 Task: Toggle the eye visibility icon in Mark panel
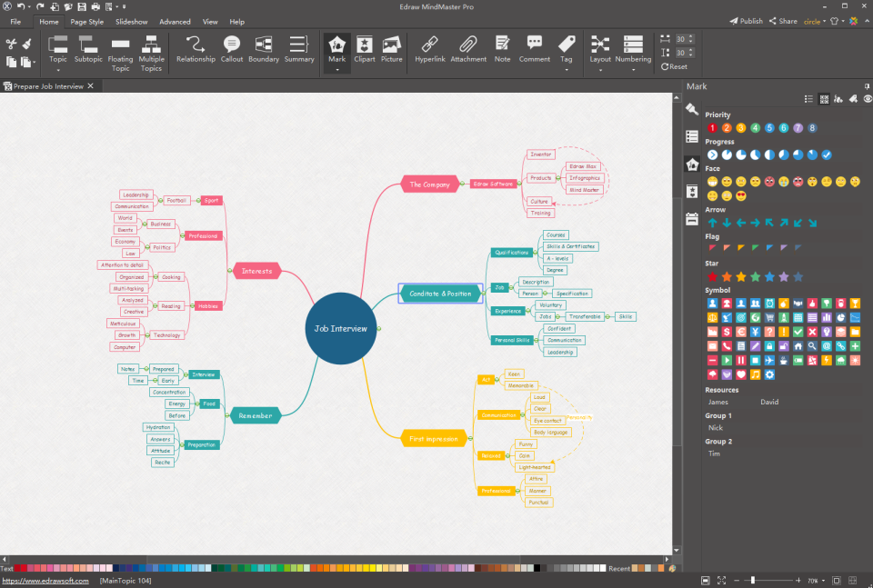point(868,99)
